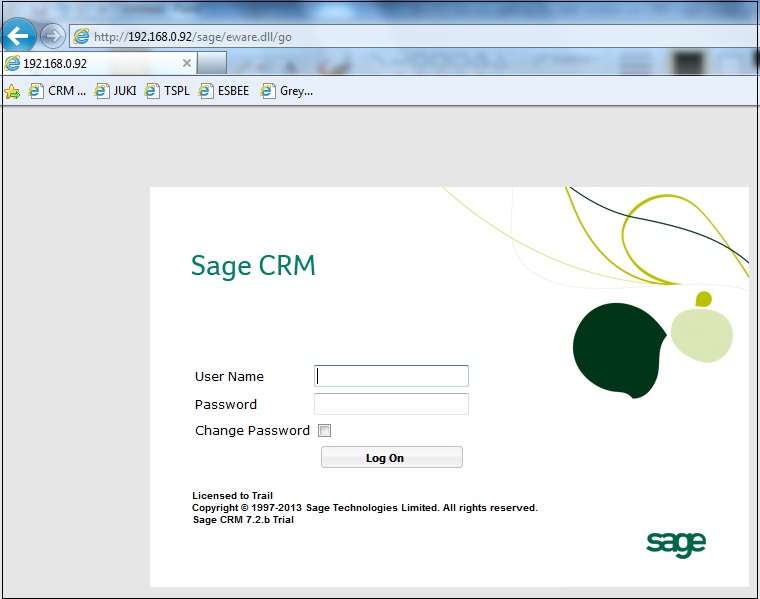Click the Password label
Screen dimensions: 760x599
tap(226, 404)
